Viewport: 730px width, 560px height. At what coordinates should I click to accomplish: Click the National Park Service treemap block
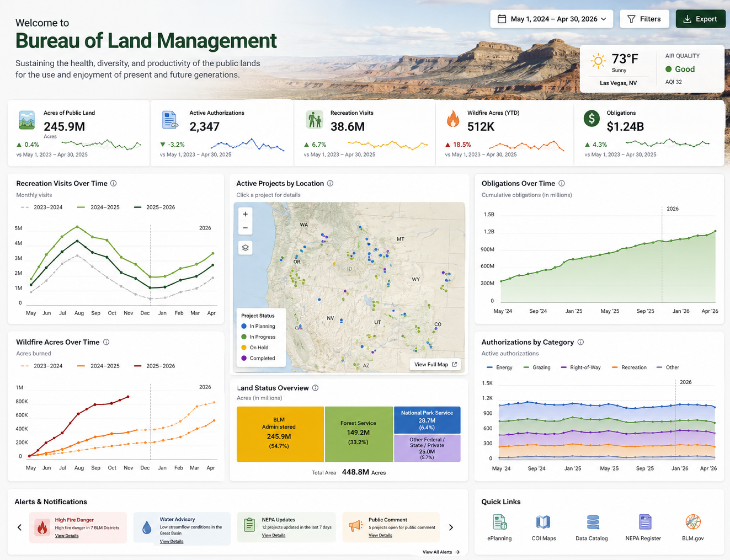(x=427, y=420)
